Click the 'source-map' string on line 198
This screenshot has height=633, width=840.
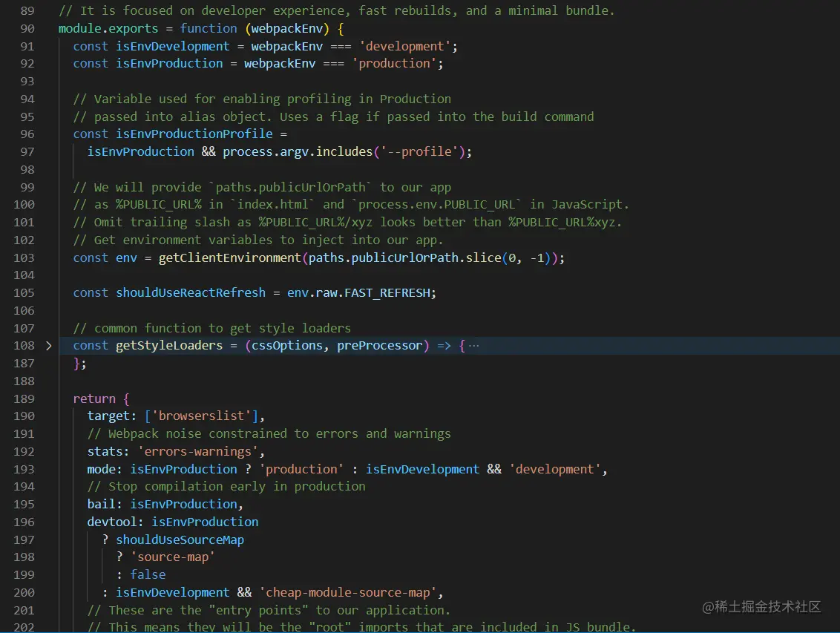coord(172,557)
